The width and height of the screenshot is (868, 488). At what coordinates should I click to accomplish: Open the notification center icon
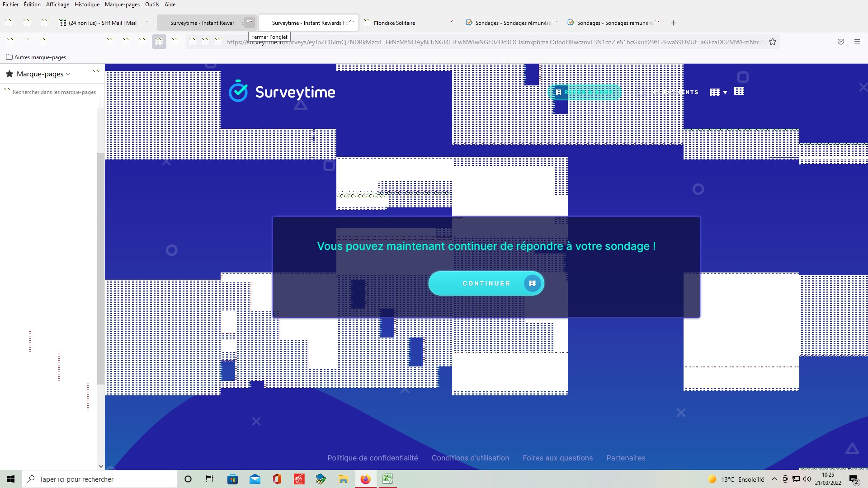tap(854, 479)
